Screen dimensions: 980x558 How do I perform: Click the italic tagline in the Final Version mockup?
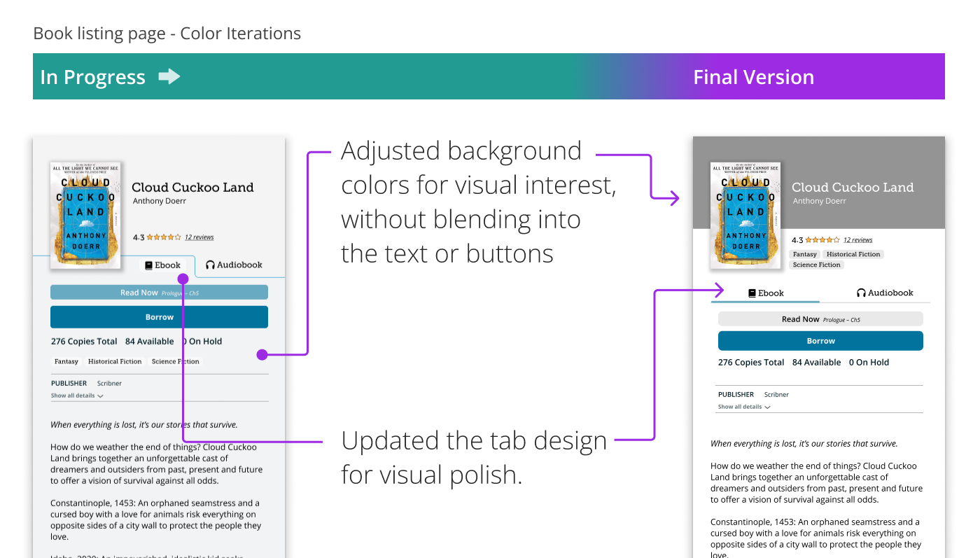pos(804,444)
